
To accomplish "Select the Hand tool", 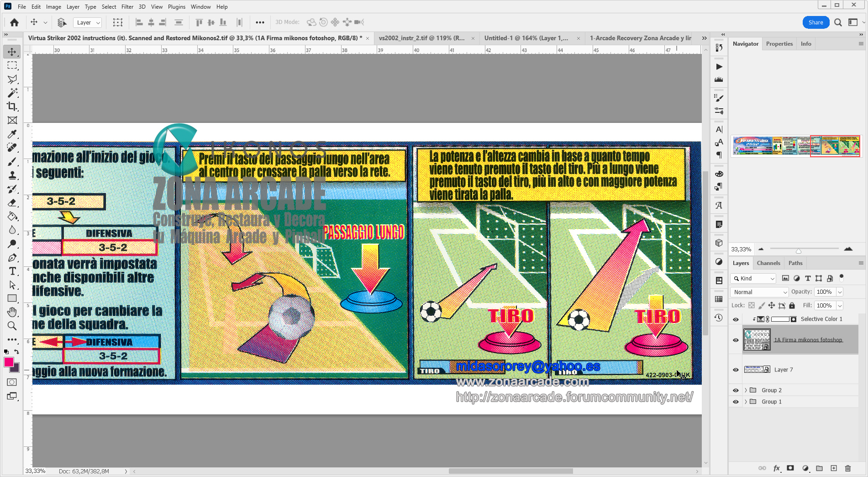I will [12, 312].
